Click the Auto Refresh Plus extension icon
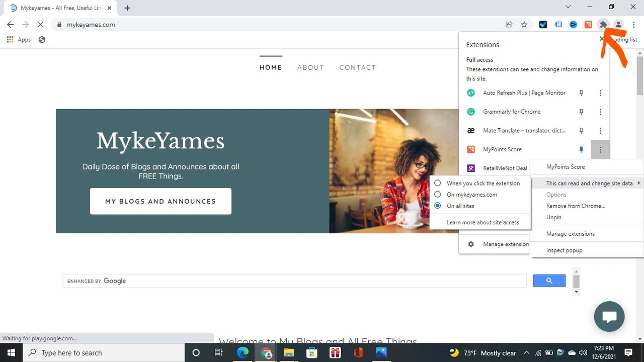Image resolution: width=644 pixels, height=362 pixels. point(471,93)
